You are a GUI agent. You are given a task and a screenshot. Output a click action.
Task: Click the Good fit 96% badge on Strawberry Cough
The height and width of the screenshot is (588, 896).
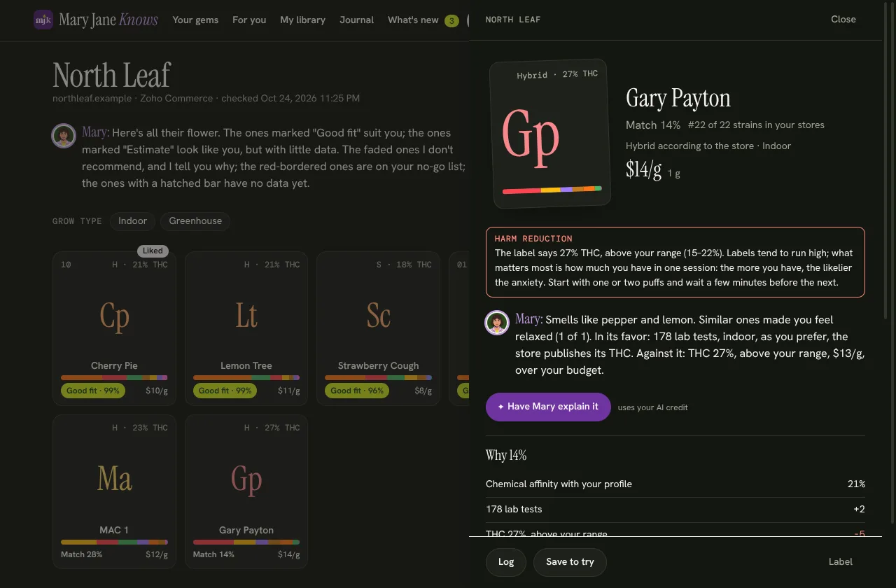(357, 391)
